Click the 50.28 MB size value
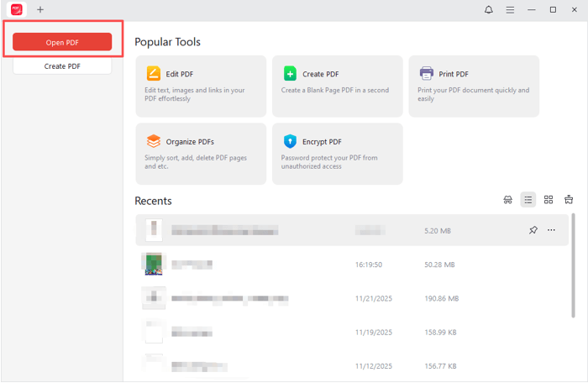 click(x=439, y=265)
